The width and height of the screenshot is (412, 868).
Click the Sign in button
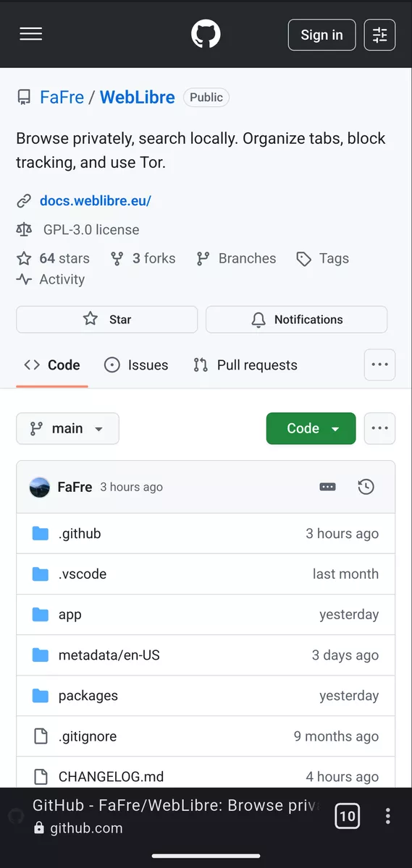pos(322,35)
